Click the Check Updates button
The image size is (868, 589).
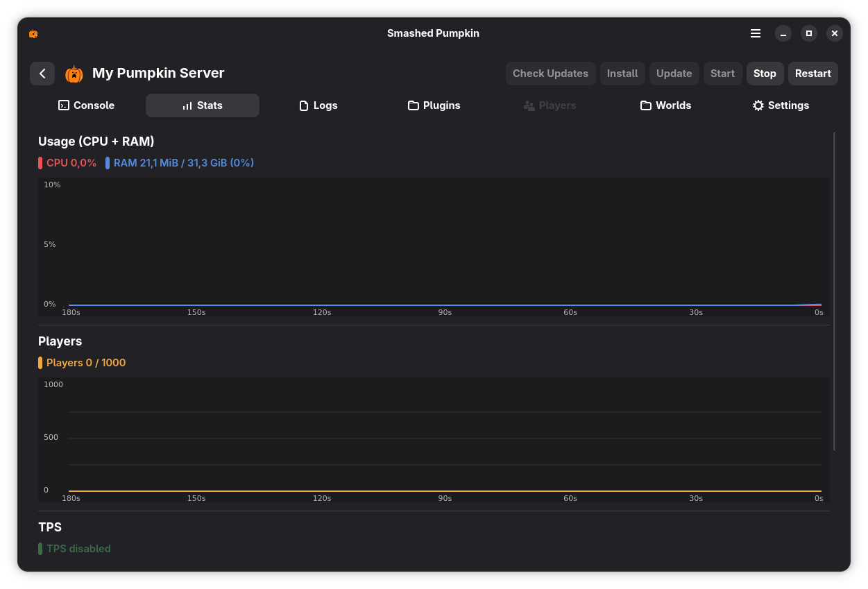[550, 73]
